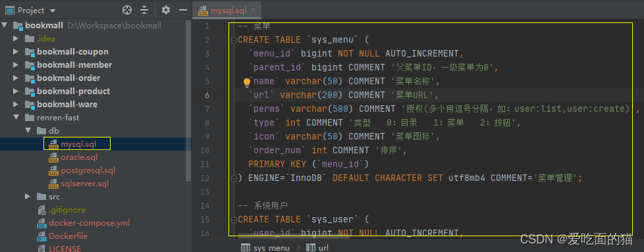Click the SQL file icon on mysql.sql tab

(x=203, y=11)
